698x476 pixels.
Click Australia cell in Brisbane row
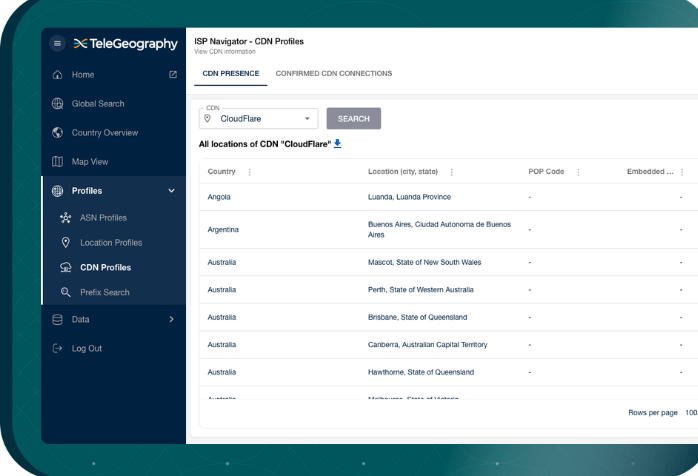[222, 317]
